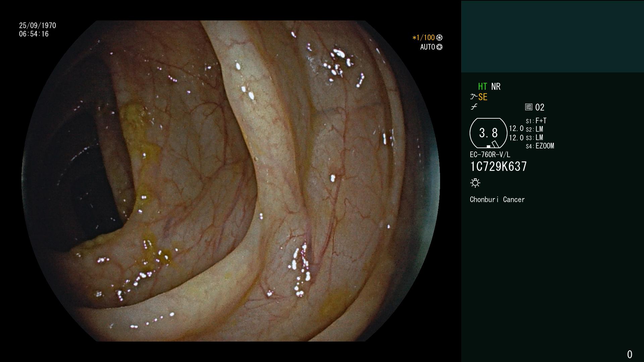The width and height of the screenshot is (644, 362).
Task: Click the curve icon below SE
Action: (474, 107)
